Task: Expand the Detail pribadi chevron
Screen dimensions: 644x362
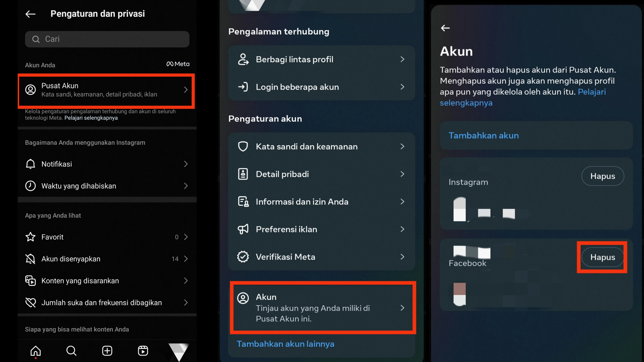Action: [402, 174]
